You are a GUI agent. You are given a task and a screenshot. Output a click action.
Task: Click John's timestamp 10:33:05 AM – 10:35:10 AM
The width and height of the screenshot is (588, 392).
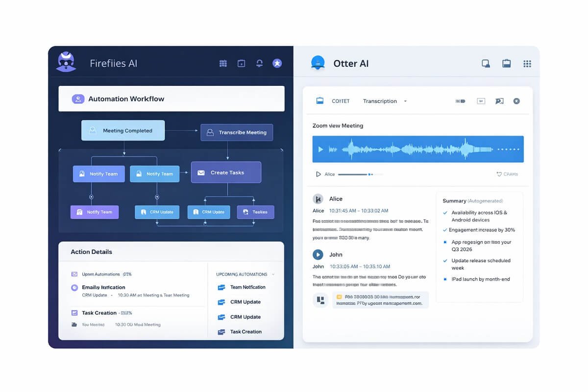point(360,267)
